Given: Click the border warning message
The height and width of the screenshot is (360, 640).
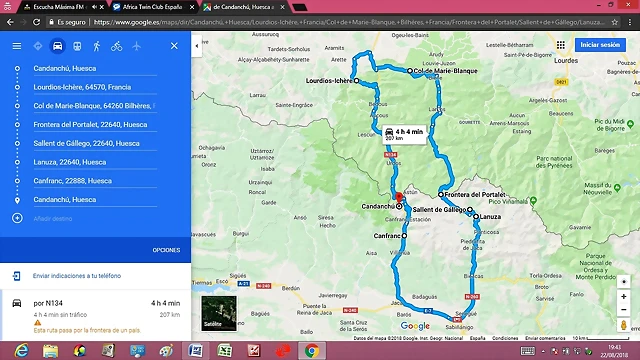Looking at the screenshot, I should pos(87,330).
